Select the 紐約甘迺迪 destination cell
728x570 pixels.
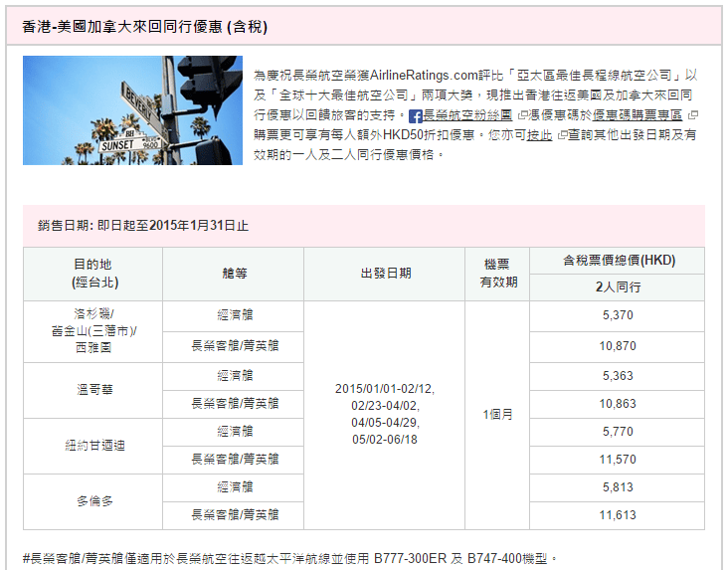92,446
